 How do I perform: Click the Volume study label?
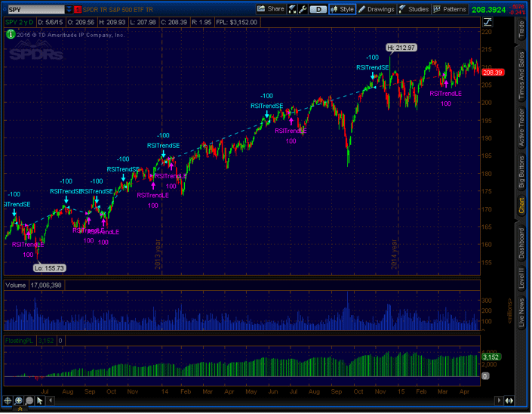click(16, 286)
